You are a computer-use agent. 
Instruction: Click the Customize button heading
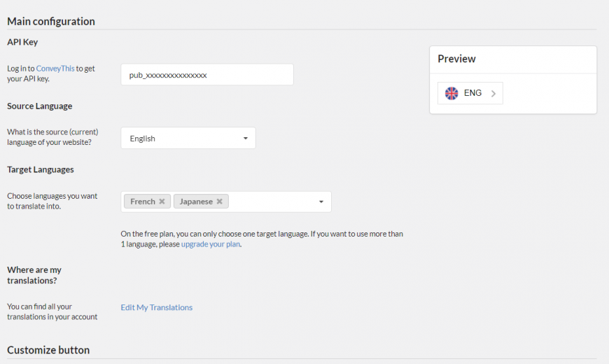coord(48,350)
